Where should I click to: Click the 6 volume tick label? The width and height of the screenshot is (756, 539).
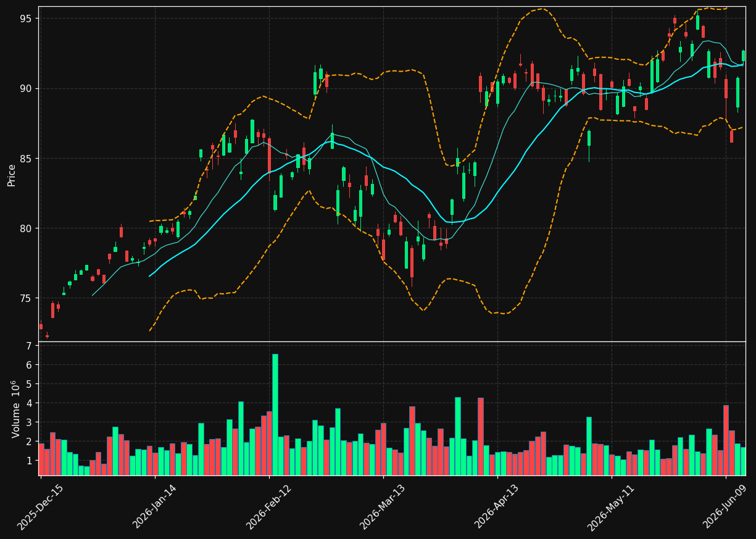(29, 365)
